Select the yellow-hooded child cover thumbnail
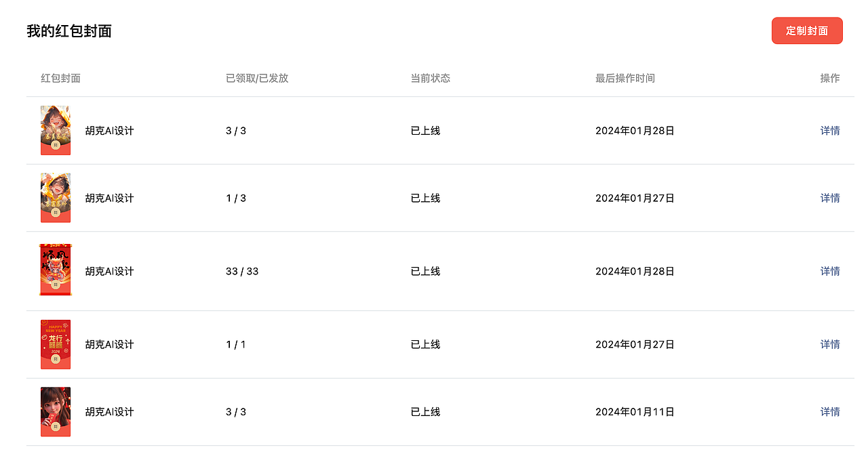 click(x=56, y=198)
